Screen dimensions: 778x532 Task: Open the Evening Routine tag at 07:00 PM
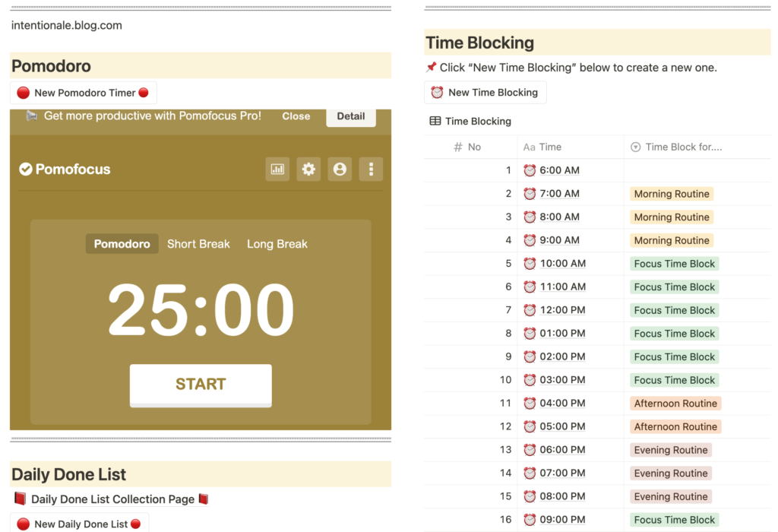coord(671,473)
